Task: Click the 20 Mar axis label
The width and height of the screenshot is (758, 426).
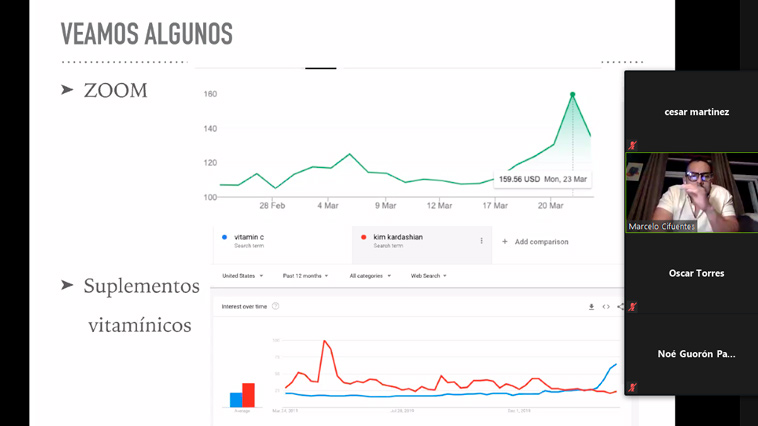Action: pos(551,206)
